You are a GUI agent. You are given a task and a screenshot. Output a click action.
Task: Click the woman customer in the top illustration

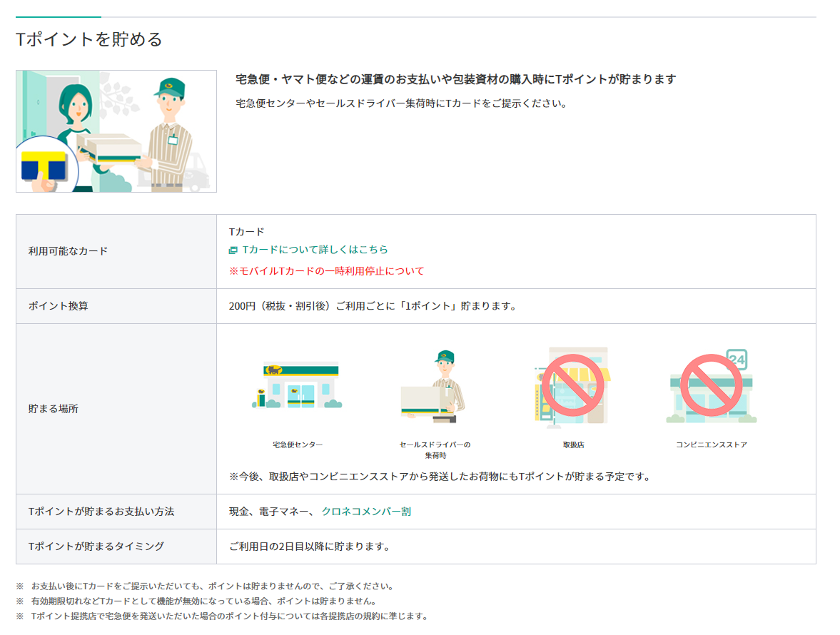(x=73, y=114)
